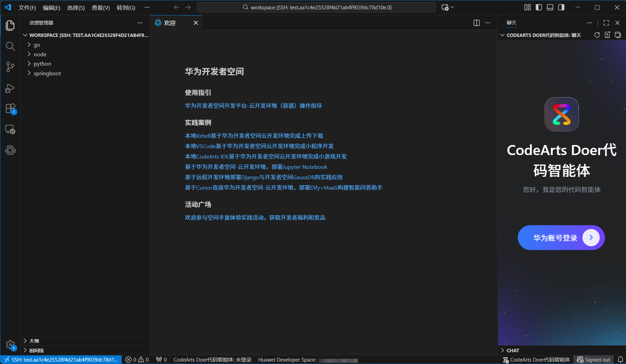The image size is (626, 364).
Task: Click the 华为账号登录 login button
Action: [561, 238]
